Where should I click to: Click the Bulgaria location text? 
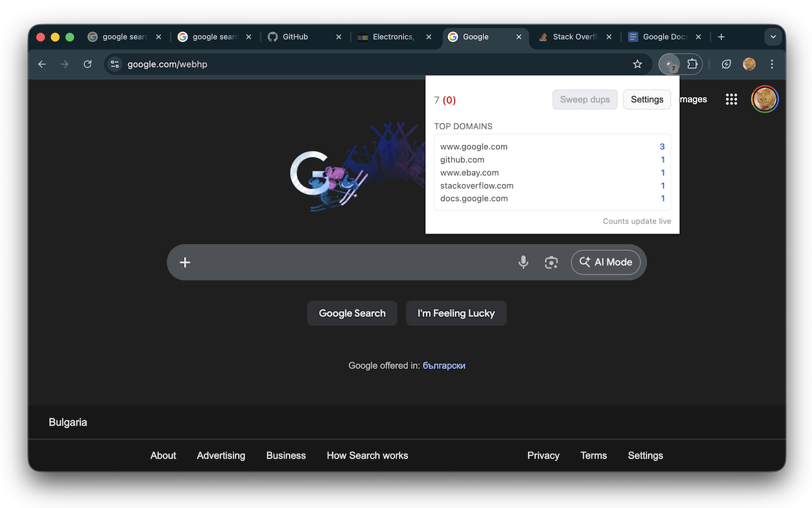click(x=68, y=422)
